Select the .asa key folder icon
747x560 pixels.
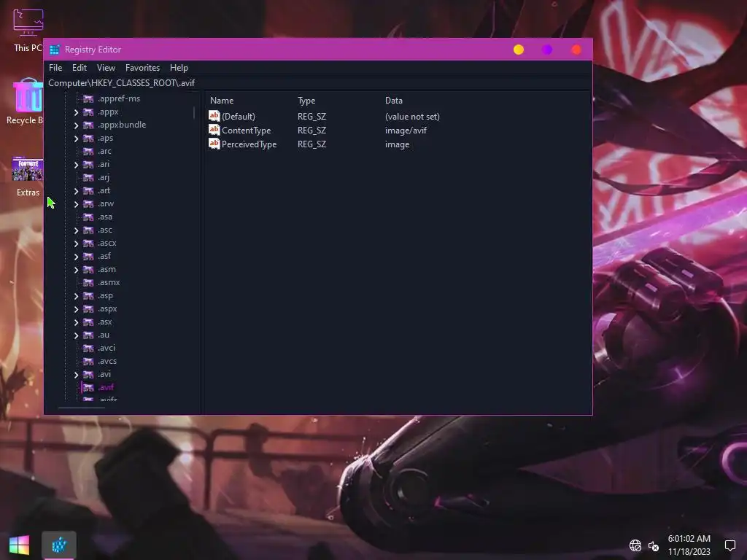pyautogui.click(x=88, y=217)
